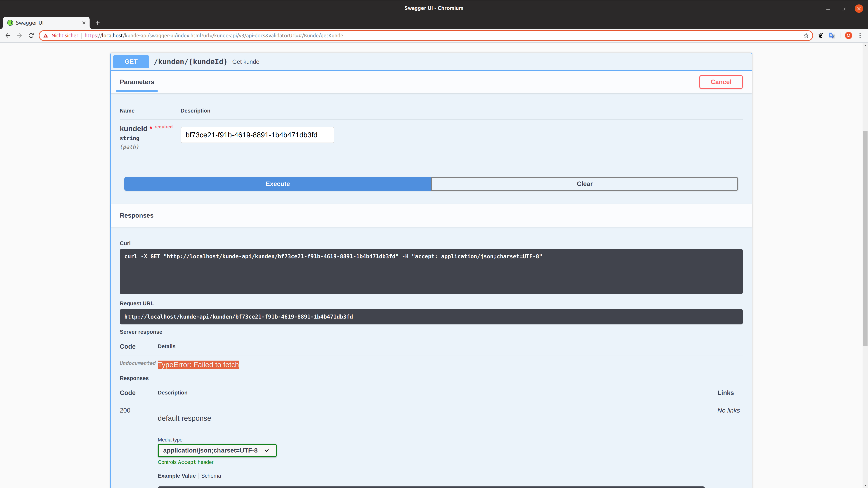Restore the Chromium window size

843,9
